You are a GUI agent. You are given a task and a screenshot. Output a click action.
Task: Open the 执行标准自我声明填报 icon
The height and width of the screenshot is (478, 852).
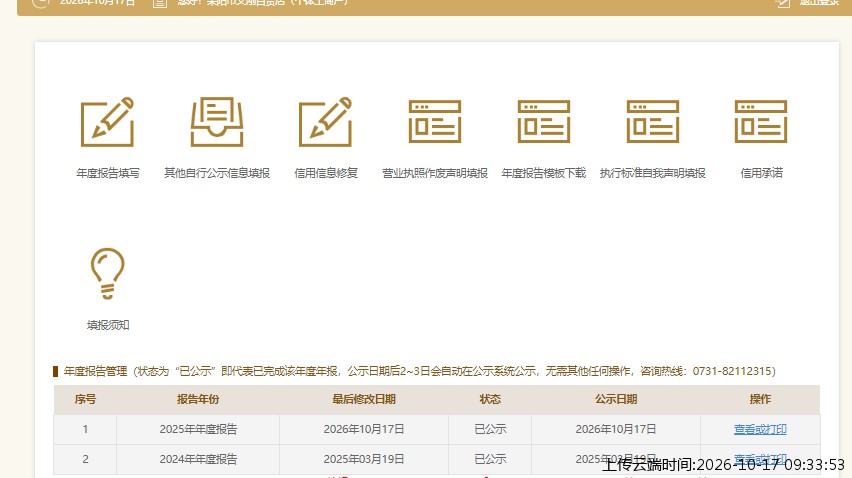pyautogui.click(x=653, y=122)
